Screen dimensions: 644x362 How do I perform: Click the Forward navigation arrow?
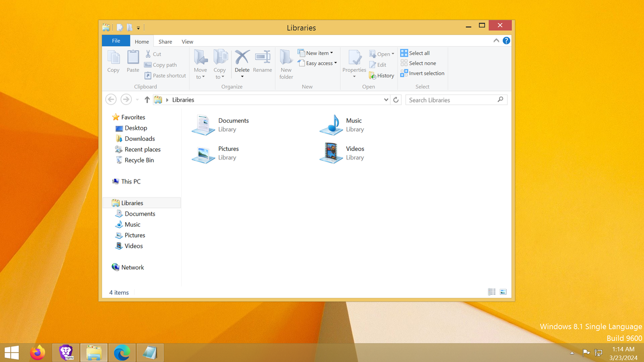(x=126, y=100)
